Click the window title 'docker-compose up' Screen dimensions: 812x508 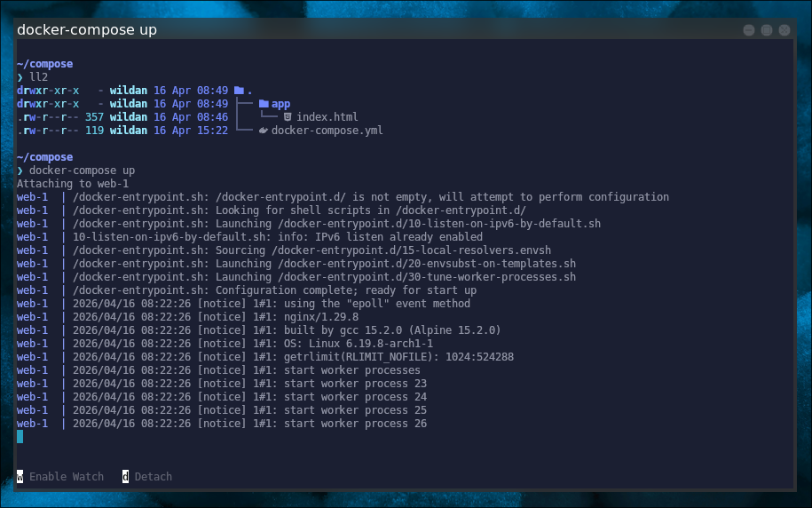87,30
